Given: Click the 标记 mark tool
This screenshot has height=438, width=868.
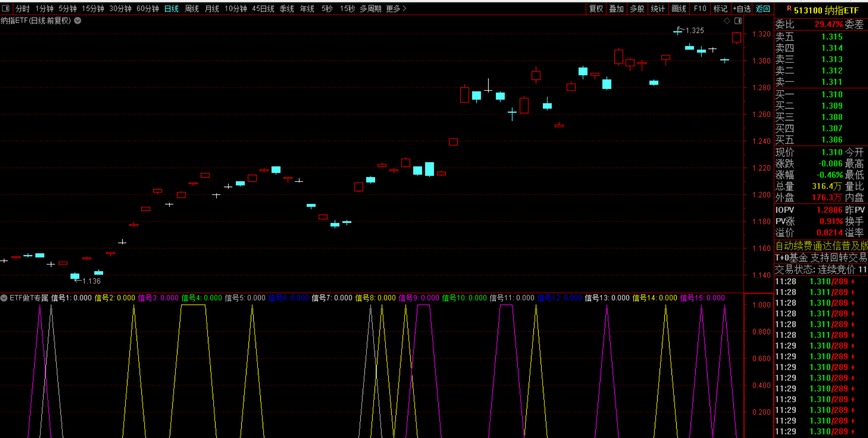Looking at the screenshot, I should point(720,9).
